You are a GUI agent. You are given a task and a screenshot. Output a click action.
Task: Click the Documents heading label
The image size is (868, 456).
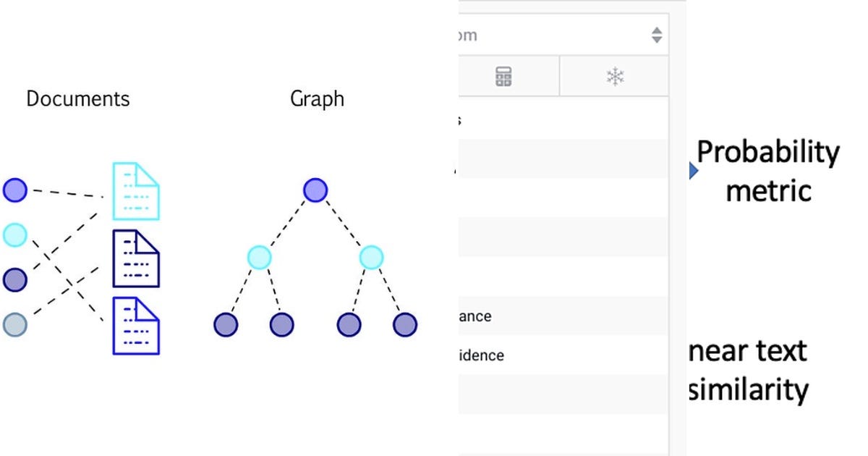(x=77, y=98)
